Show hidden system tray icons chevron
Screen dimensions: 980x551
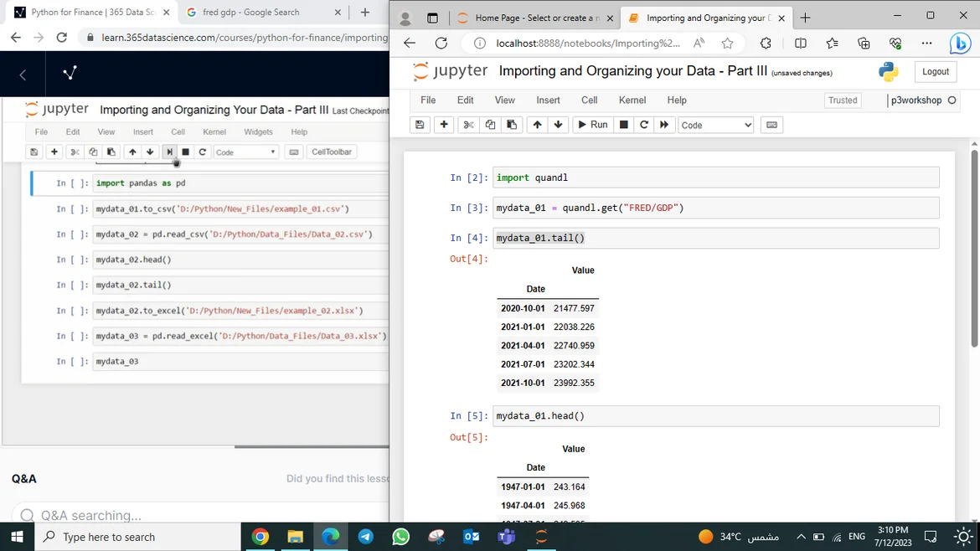[x=801, y=537]
